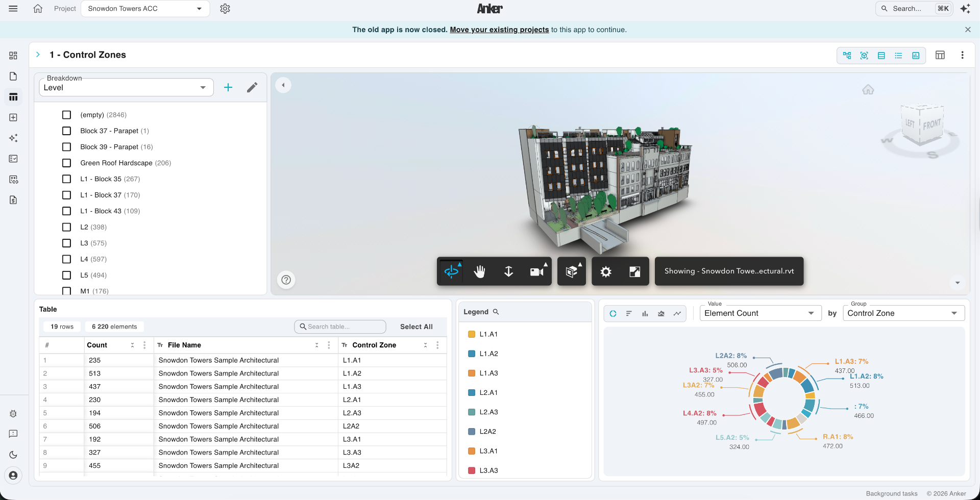980x500 pixels.
Task: Activate the pan hand tool
Action: [x=479, y=271]
